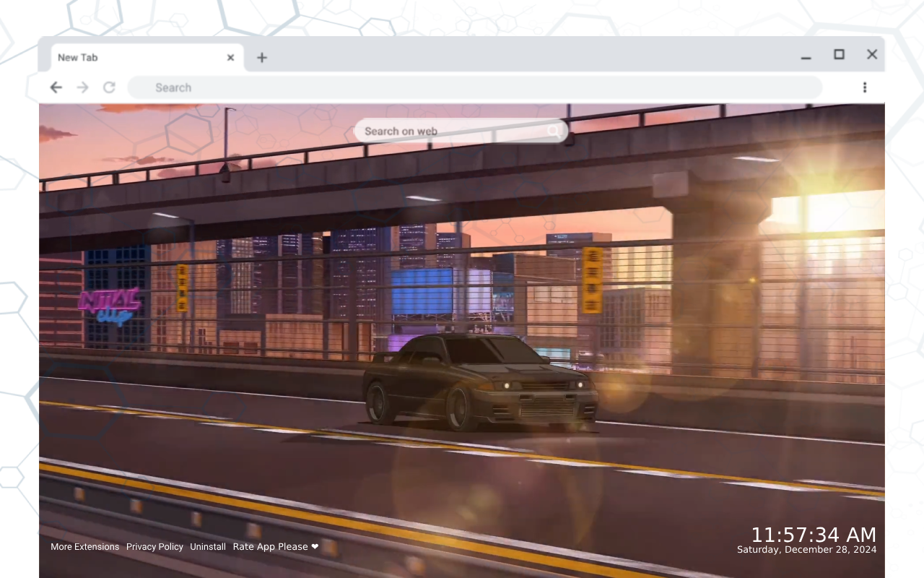Click Rate App Please link
The height and width of the screenshot is (578, 924).
(x=276, y=547)
